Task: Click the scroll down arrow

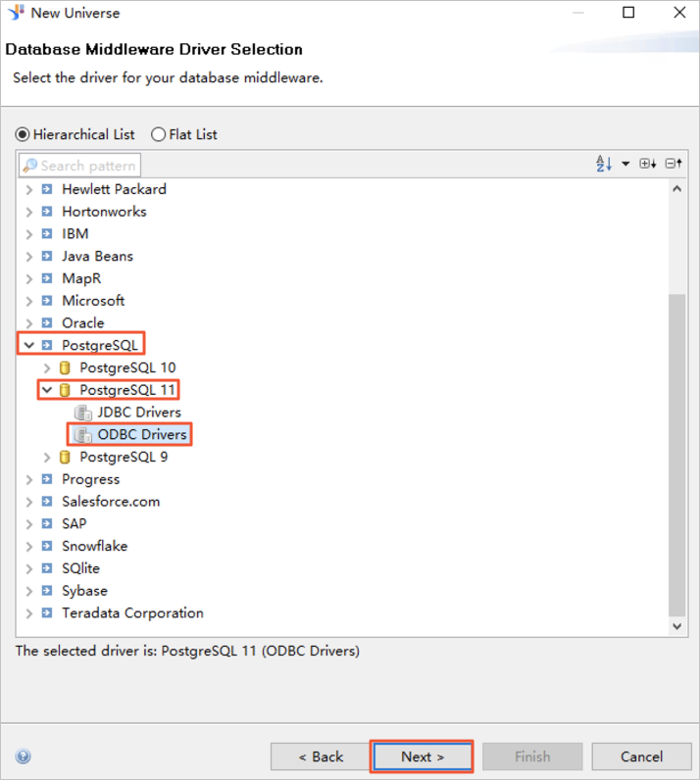Action: [677, 626]
